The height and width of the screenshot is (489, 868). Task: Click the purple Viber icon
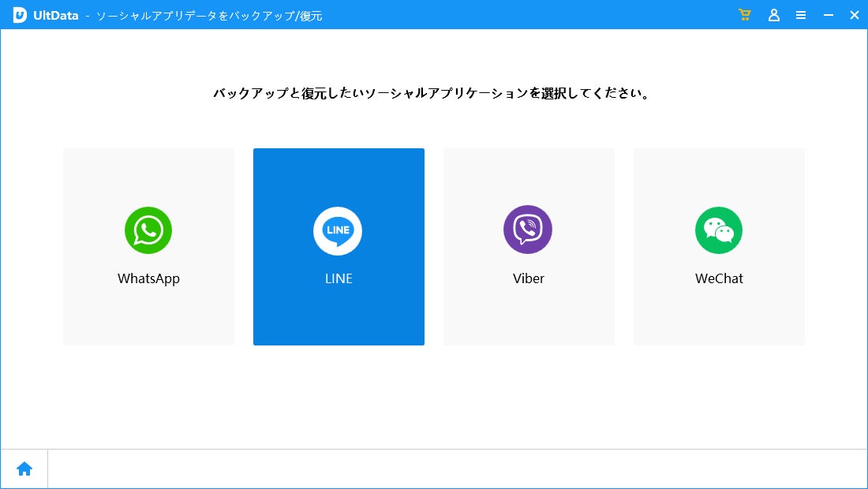click(528, 230)
